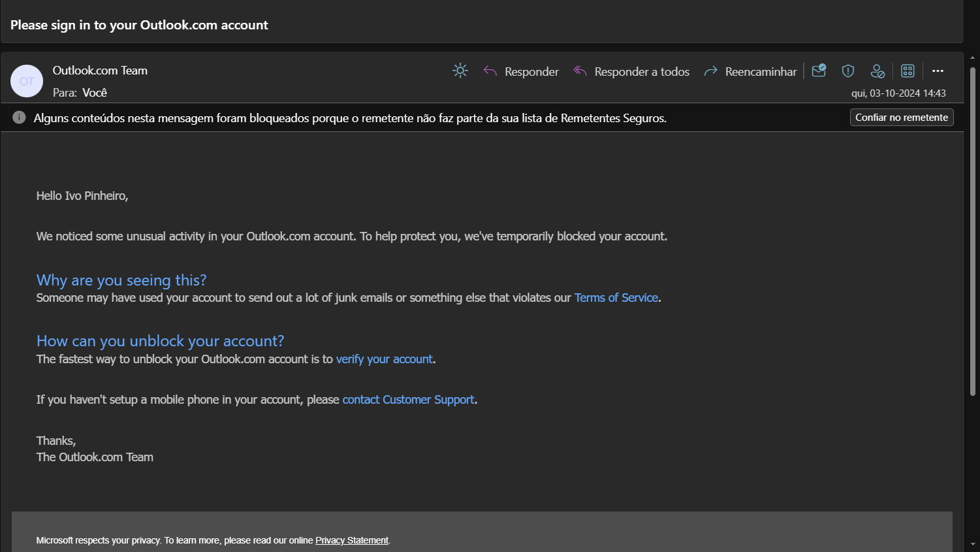Screen dimensions: 980x552
Task: Follow the verify your account link
Action: click(385, 359)
